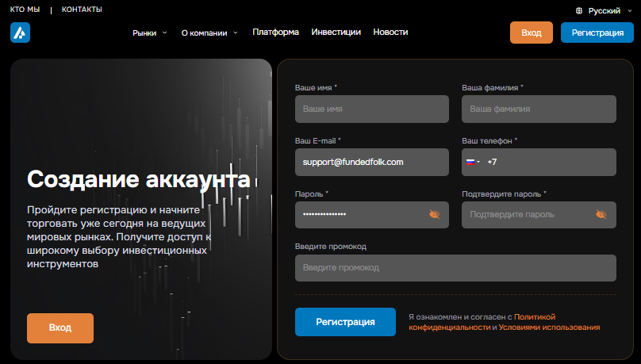This screenshot has width=641, height=364.
Task: Submit form with blue Регистрация button
Action: coord(345,322)
